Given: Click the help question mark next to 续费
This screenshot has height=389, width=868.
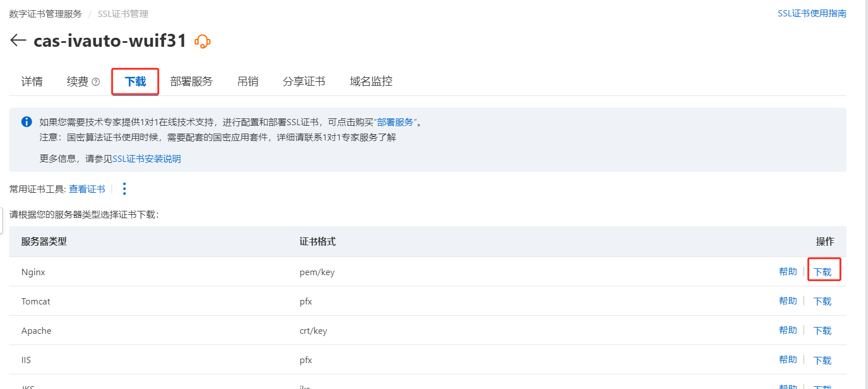Looking at the screenshot, I should (x=96, y=82).
